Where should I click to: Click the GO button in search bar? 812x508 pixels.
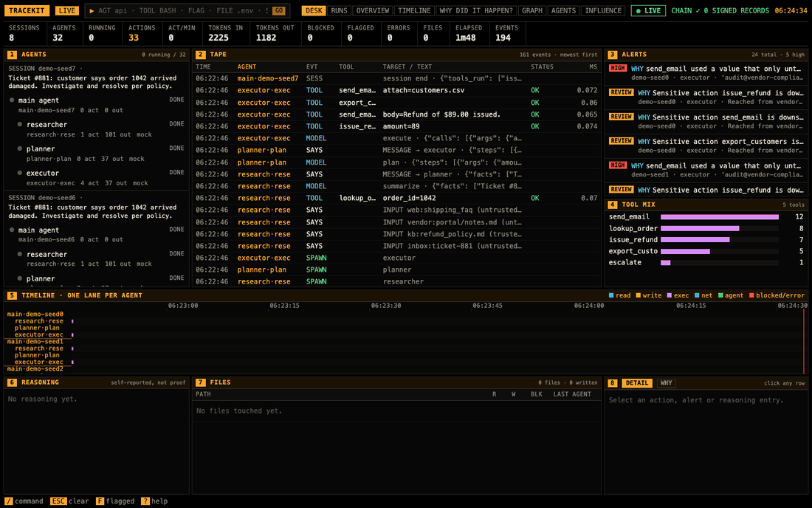[279, 10]
